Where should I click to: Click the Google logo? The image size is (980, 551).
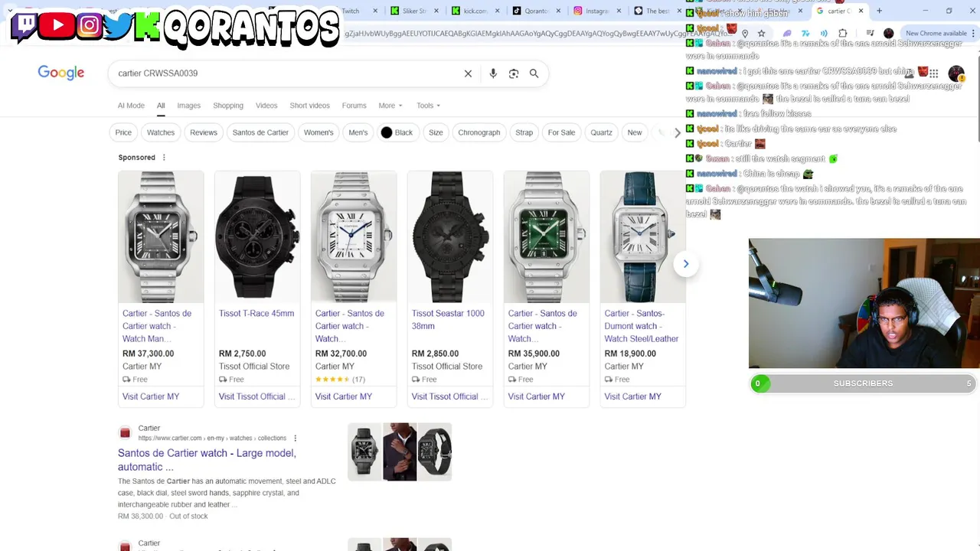(x=61, y=73)
